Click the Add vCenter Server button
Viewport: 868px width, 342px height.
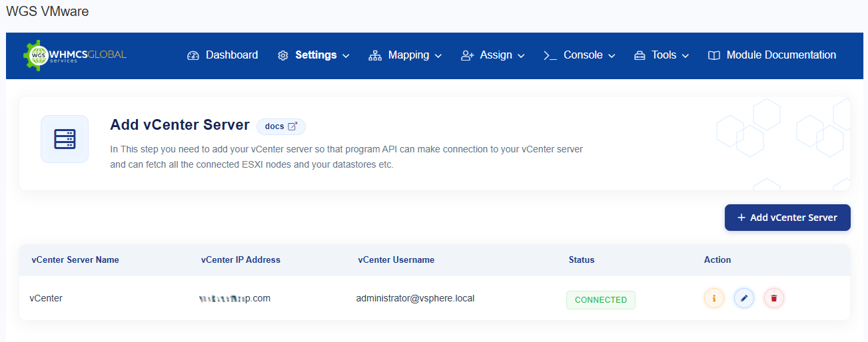pos(787,218)
